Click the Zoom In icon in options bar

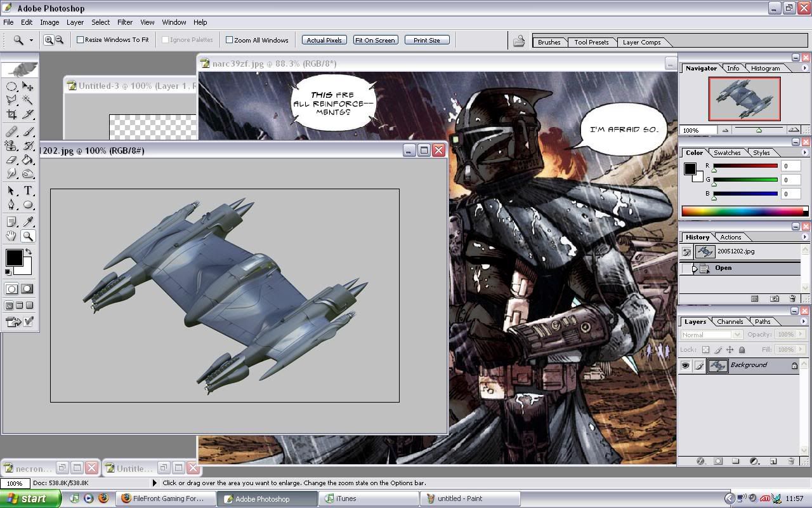(48, 40)
